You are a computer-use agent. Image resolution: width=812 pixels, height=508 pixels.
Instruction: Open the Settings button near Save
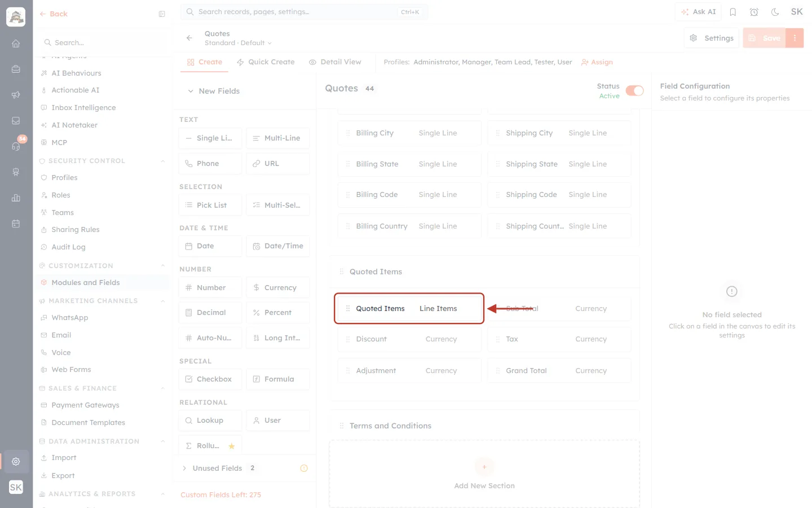(712, 38)
